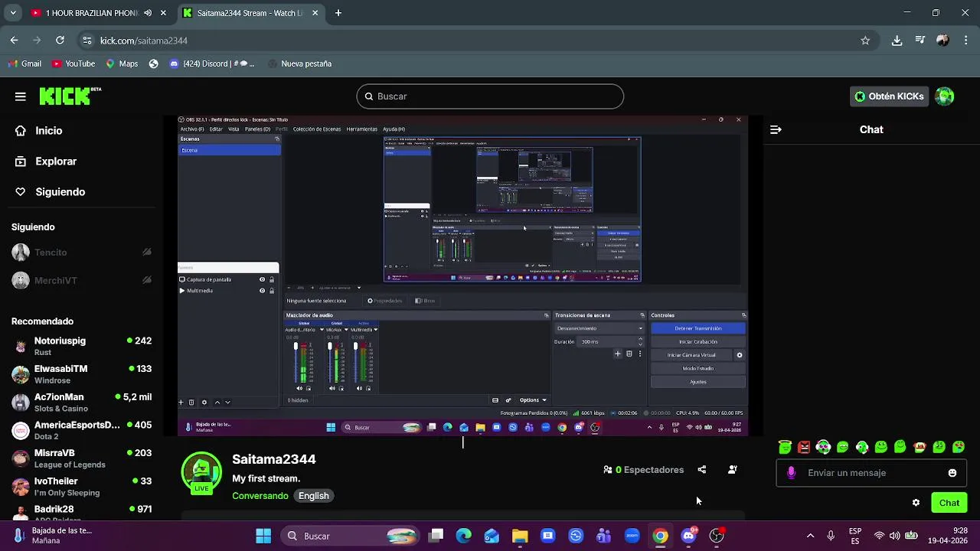The image size is (980, 551).
Task: Click the share stream icon
Action: [x=702, y=470]
